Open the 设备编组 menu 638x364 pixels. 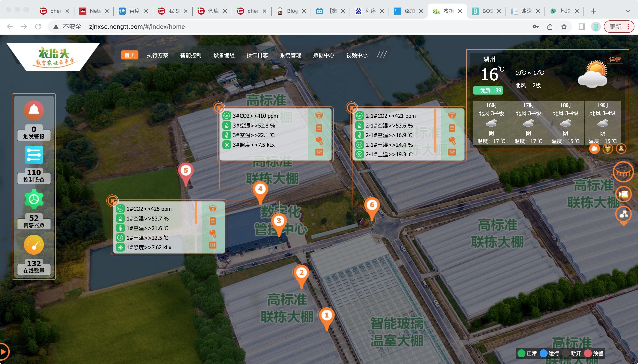224,55
